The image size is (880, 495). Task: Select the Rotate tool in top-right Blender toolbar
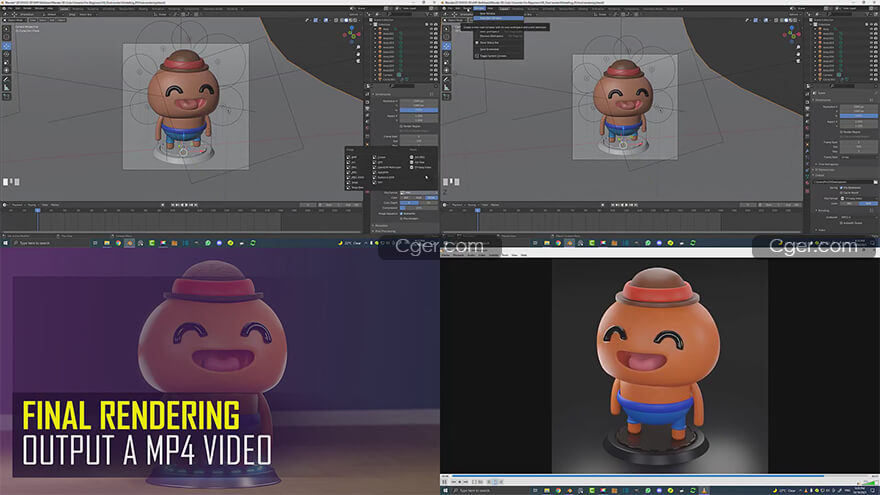[445, 56]
